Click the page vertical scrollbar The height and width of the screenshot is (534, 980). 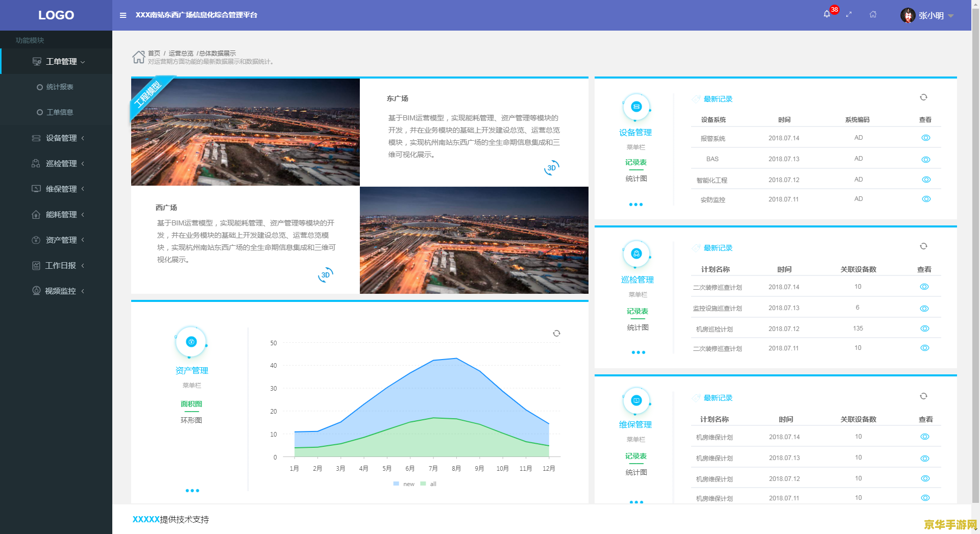[x=975, y=255]
